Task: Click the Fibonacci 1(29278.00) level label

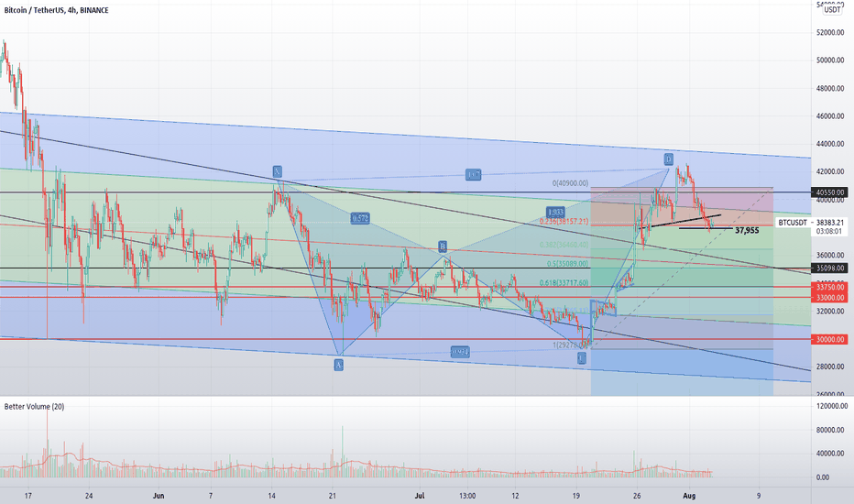Action: click(571, 345)
